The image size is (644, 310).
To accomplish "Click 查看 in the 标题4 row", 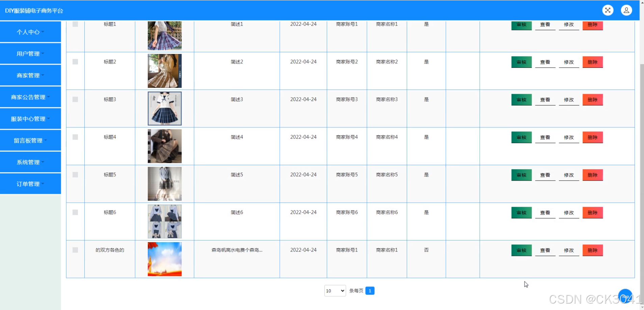I will pyautogui.click(x=545, y=137).
